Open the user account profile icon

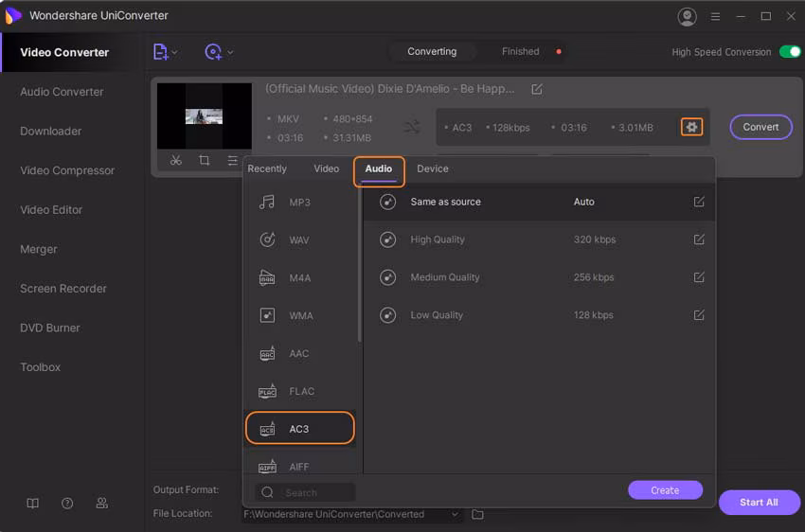(x=687, y=16)
